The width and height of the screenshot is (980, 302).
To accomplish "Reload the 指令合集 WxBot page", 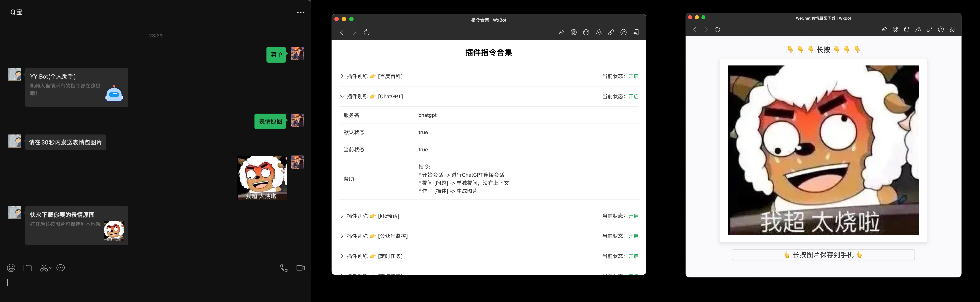I will pos(367,32).
